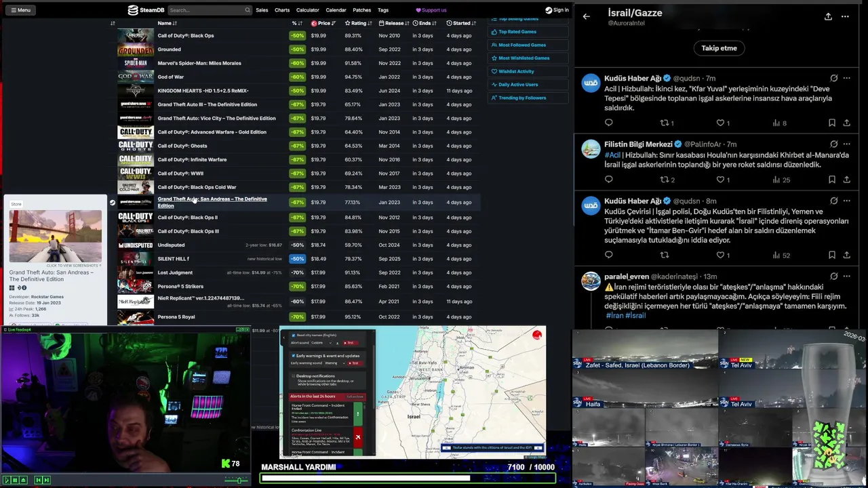Share the Filistin Bilgi Merkezi post
Screen dimensions: 868x488
coord(846,180)
